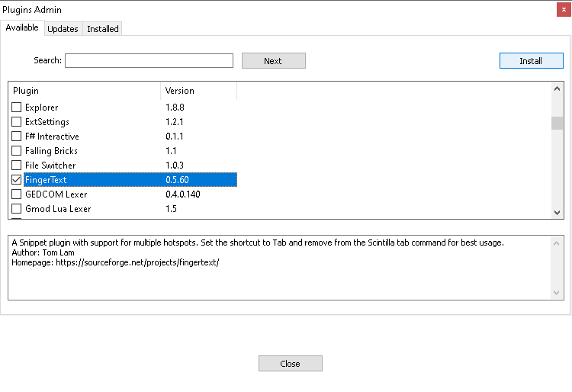Click the plugin list scroll up arrow
This screenshot has width=572, height=392.
point(557,88)
